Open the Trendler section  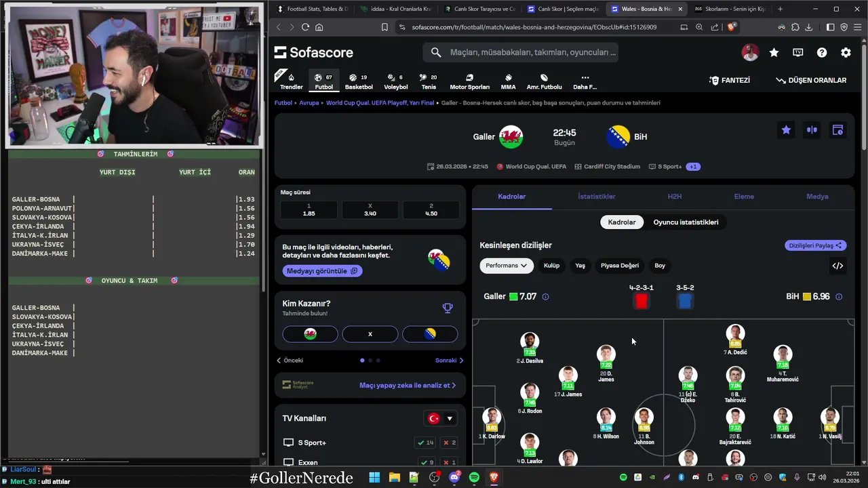tap(292, 82)
